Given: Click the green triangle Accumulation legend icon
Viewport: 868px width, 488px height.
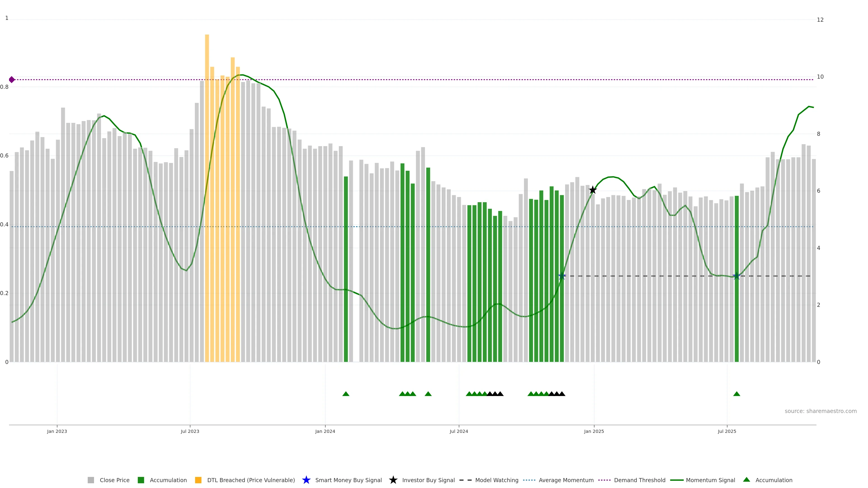Looking at the screenshot, I should 746,480.
